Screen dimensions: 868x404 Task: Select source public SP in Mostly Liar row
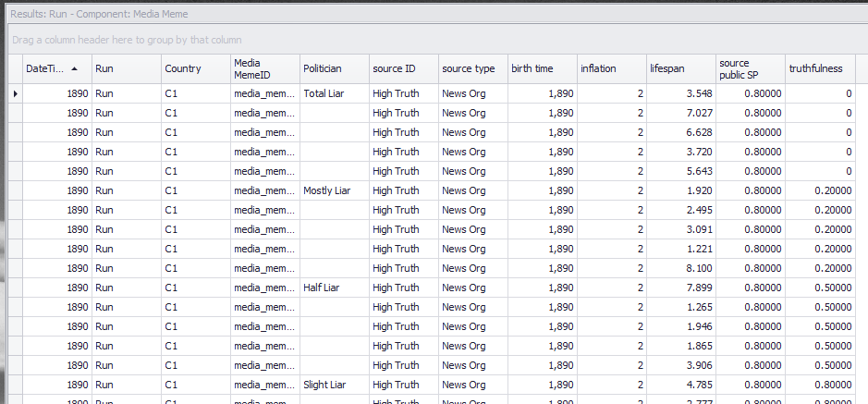click(x=750, y=190)
